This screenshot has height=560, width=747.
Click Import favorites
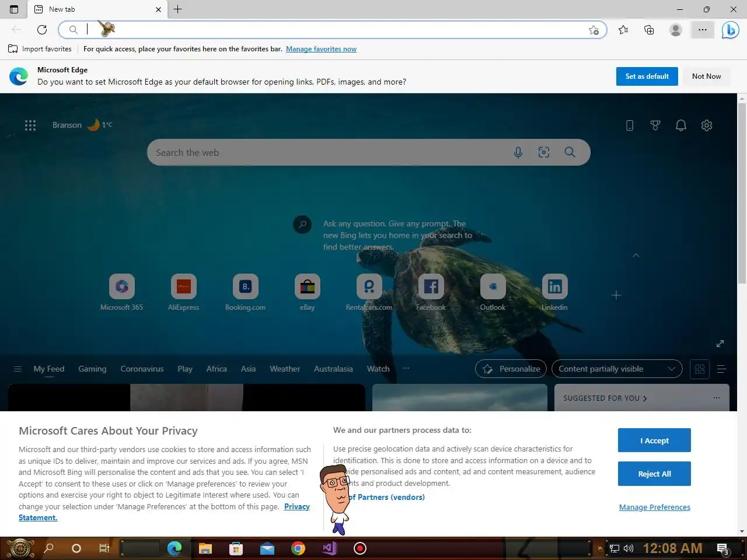(x=40, y=49)
